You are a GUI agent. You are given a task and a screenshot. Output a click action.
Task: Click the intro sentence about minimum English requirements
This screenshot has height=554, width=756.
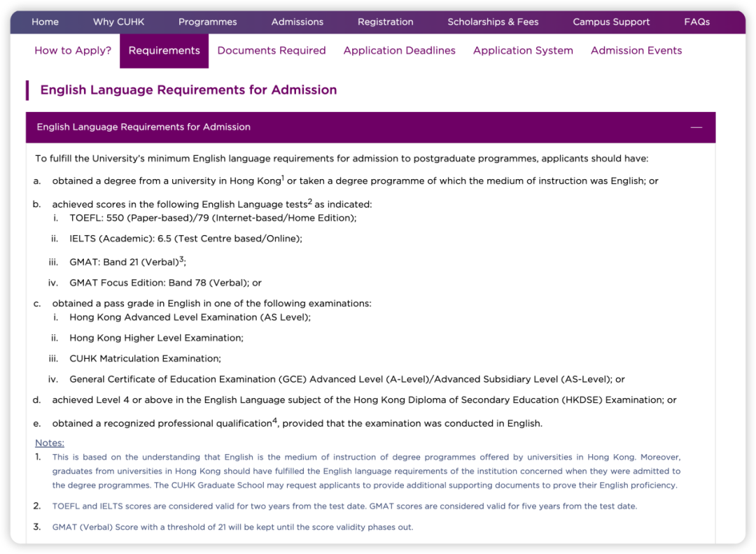point(342,159)
